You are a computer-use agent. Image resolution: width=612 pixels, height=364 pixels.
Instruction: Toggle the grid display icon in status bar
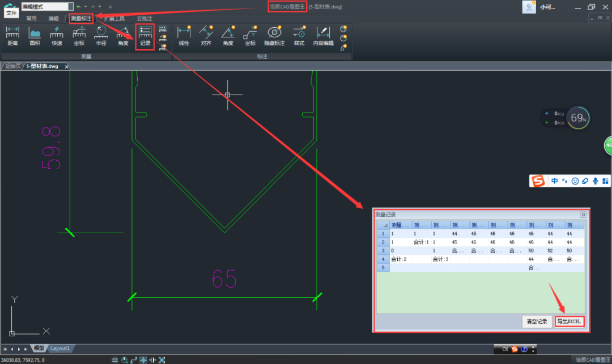pyautogui.click(x=114, y=359)
